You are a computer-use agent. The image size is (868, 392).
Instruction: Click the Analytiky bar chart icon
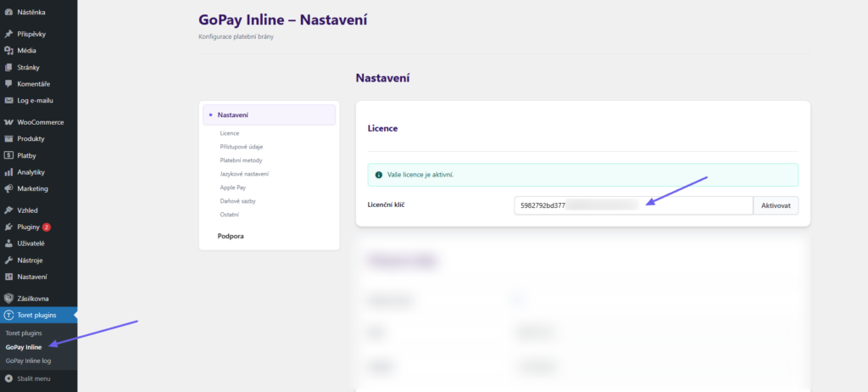[x=8, y=172]
